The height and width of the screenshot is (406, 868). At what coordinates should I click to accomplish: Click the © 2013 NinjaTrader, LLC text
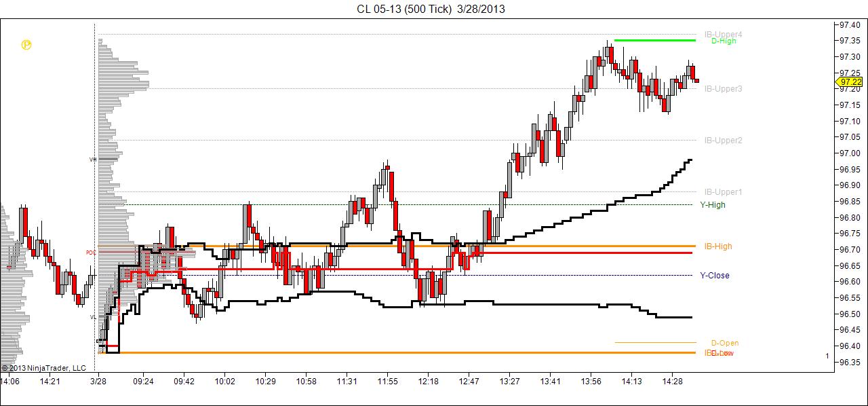pos(43,368)
